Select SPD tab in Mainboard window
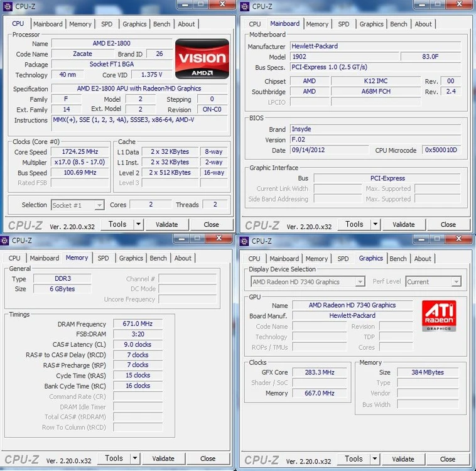The image size is (476, 471). [x=343, y=24]
